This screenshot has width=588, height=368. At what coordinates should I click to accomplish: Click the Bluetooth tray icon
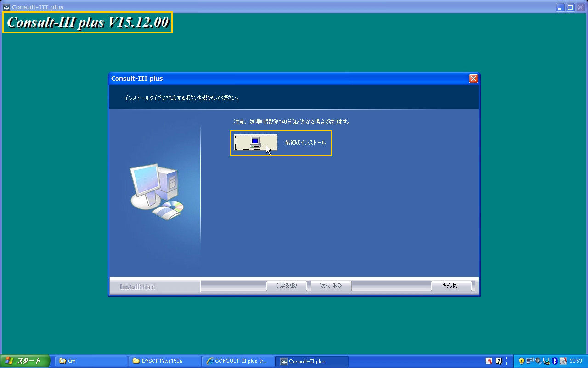(555, 361)
